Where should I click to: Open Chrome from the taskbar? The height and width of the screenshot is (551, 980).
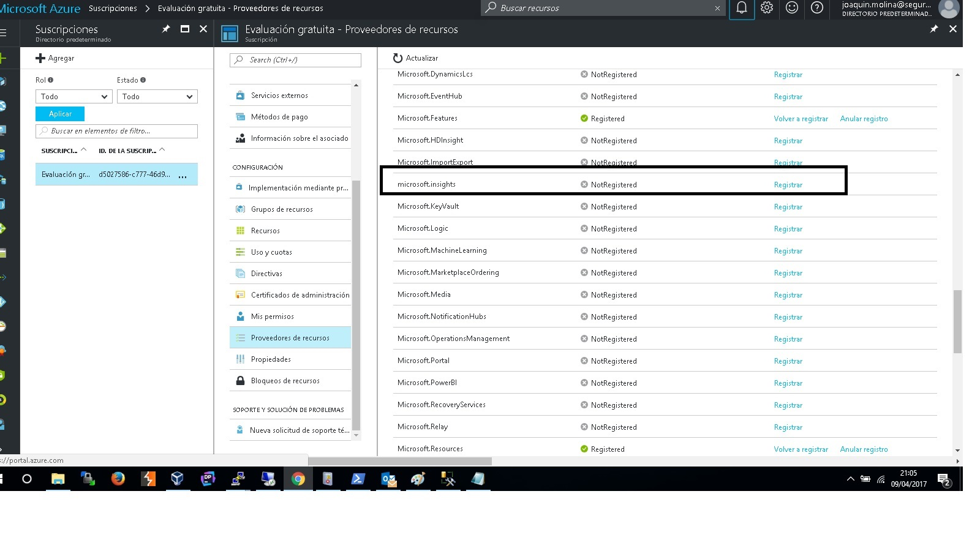coord(298,479)
